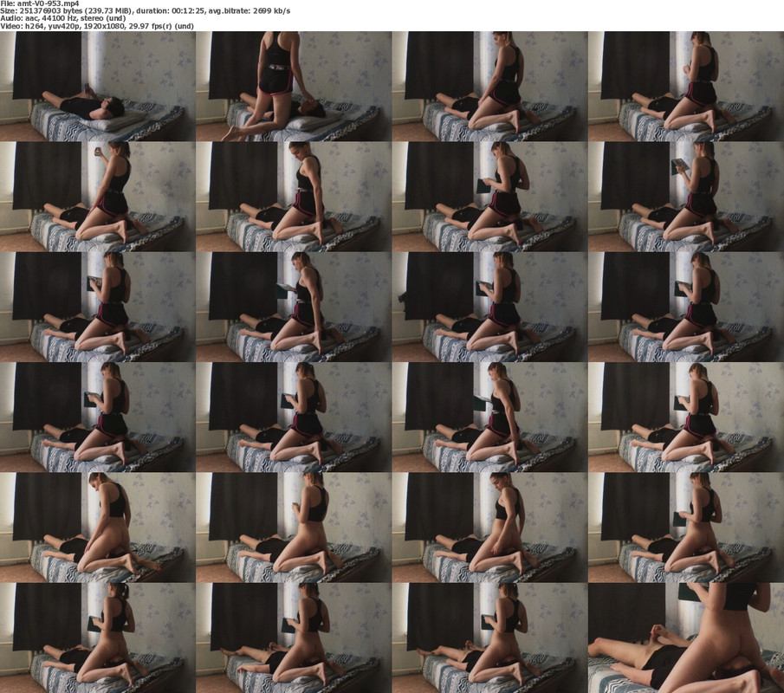The image size is (784, 693).
Task: Select the Size line showing 239.73 MiB
Action: (x=145, y=10)
